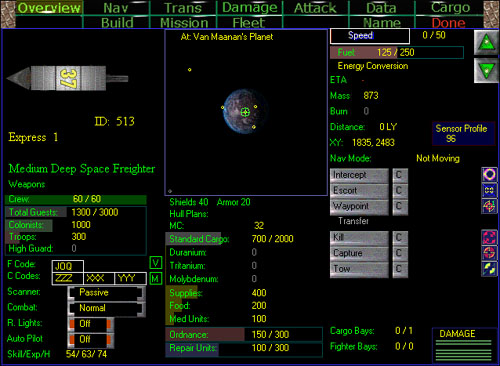Click the F Code JOQ field

(x=68, y=266)
